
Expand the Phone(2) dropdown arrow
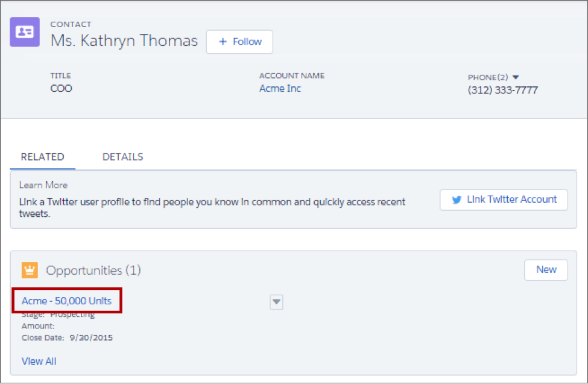point(516,77)
